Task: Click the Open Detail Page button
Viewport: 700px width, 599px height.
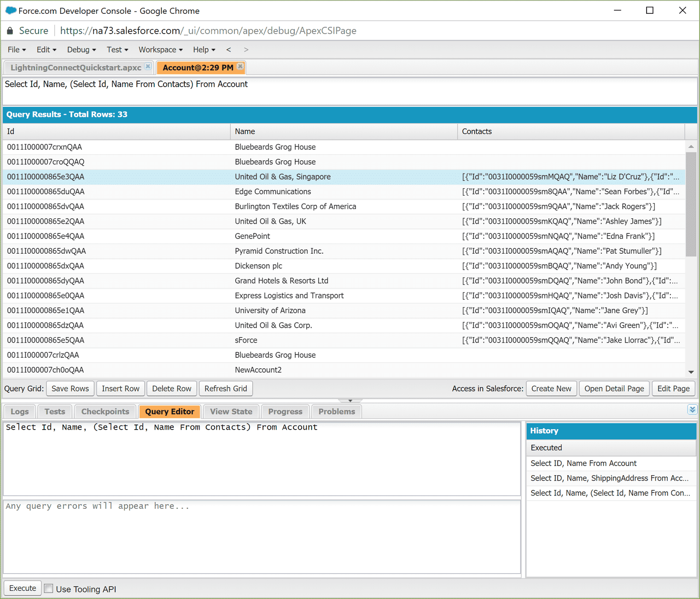Action: pos(614,389)
